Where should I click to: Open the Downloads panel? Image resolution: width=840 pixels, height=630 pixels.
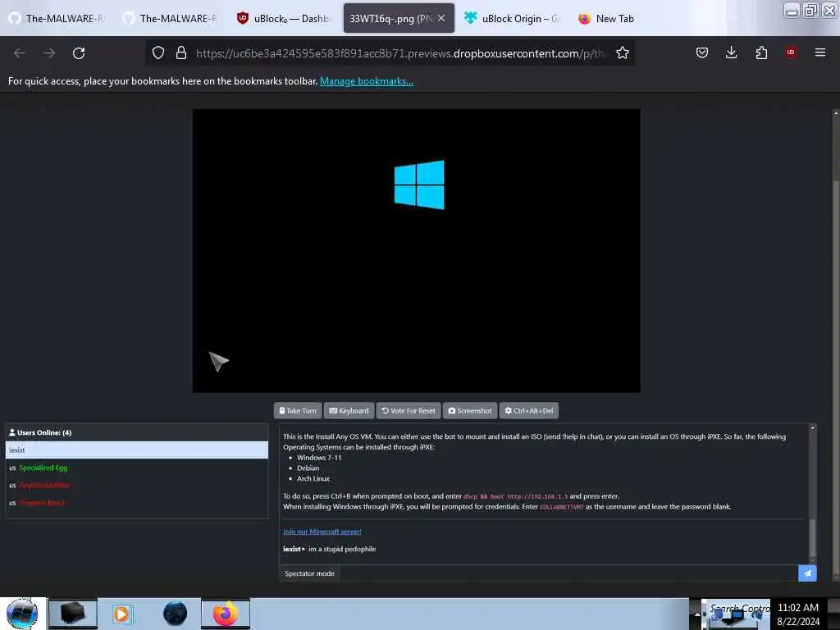tap(731, 52)
